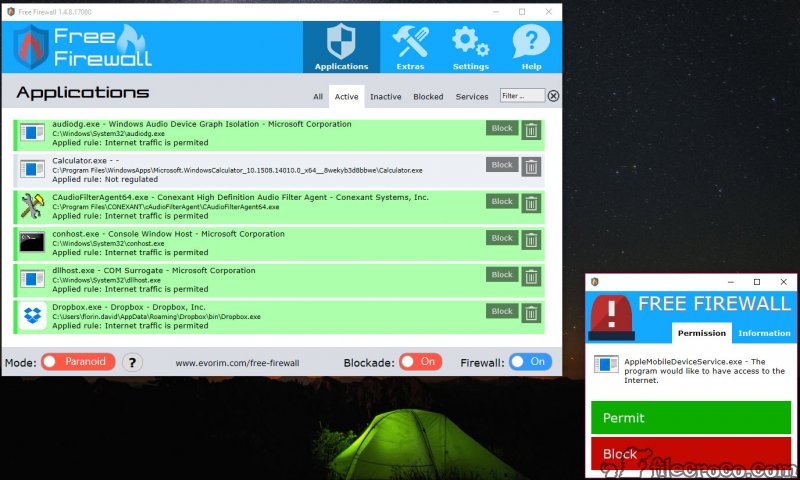Screen dimensions: 800x480
Task: Select the 'Applied rule: Not regulated' text
Action: point(105,179)
